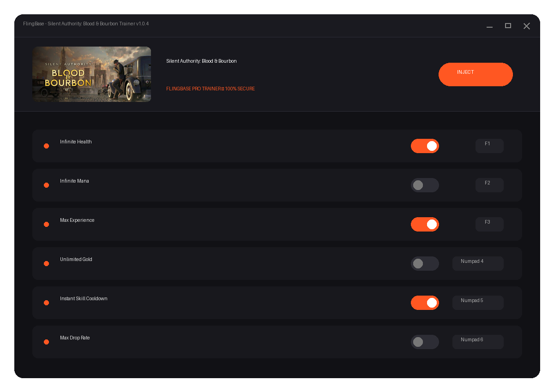
Task: Click the orange dot beside Infinite Health
Action: coord(46,146)
